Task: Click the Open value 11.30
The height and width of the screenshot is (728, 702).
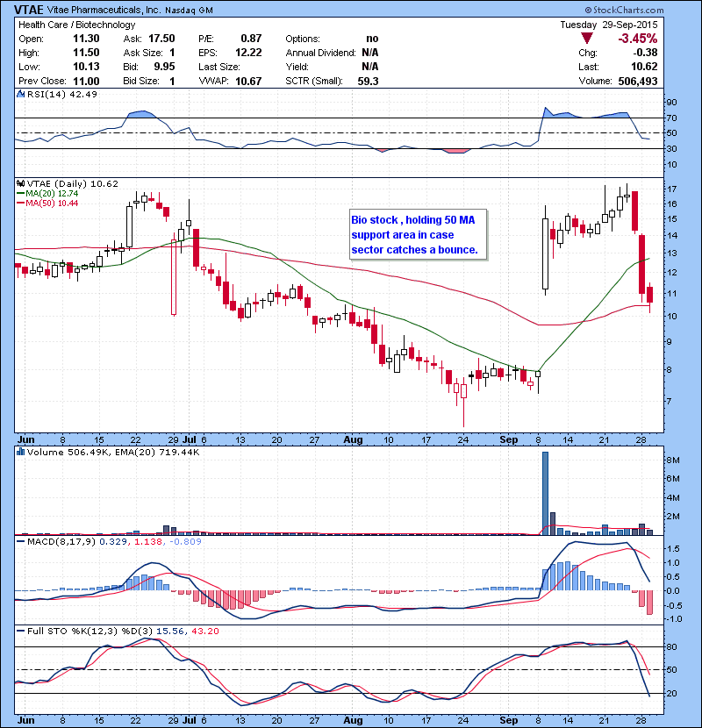Action: click(86, 39)
